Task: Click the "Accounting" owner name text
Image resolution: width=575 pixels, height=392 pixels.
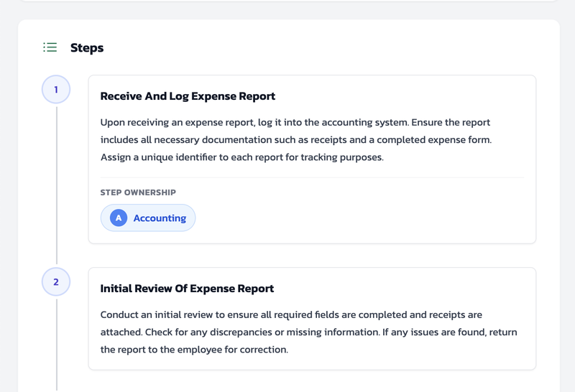Action: 160,218
